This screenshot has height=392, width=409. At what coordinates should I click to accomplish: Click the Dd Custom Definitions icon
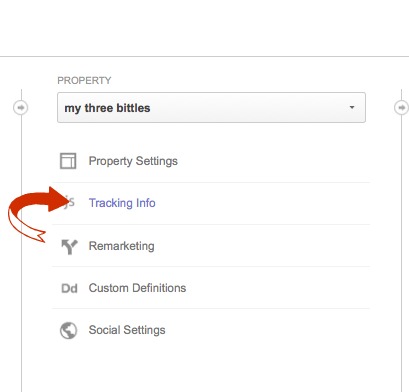pyautogui.click(x=69, y=288)
